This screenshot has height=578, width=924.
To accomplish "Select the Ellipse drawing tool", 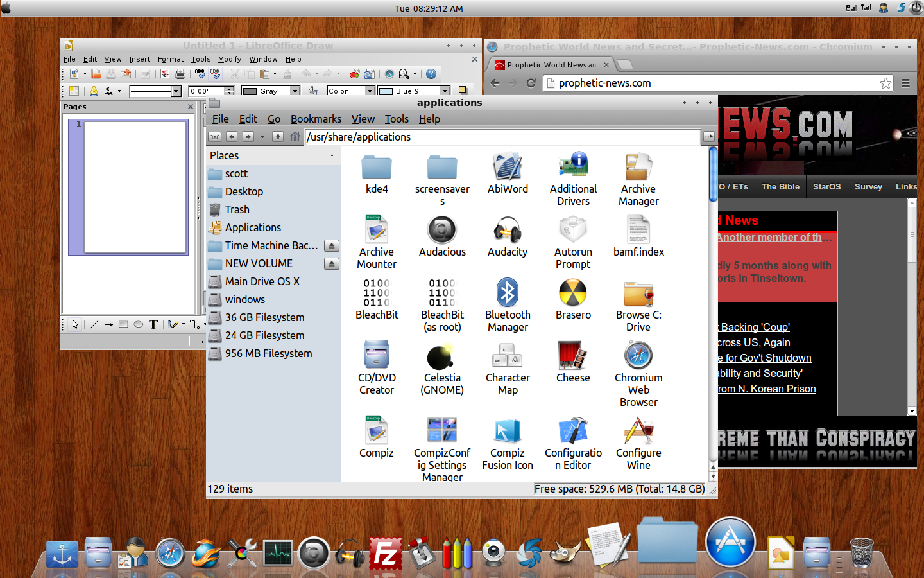I will tap(138, 325).
